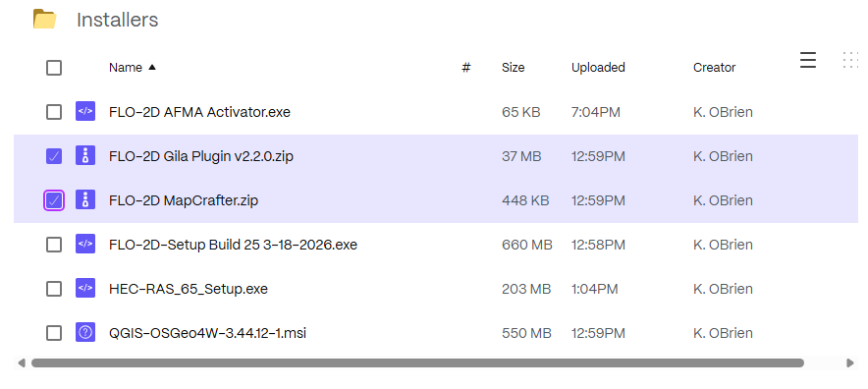Click the 37 MB size value
The width and height of the screenshot is (868, 389).
tap(521, 156)
